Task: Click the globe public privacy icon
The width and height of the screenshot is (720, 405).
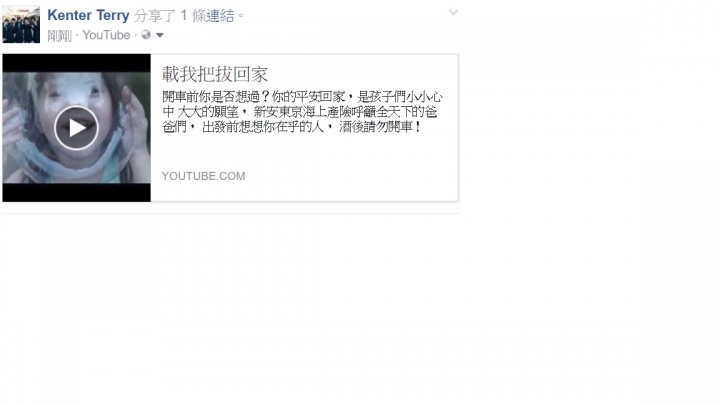Action: 146,35
